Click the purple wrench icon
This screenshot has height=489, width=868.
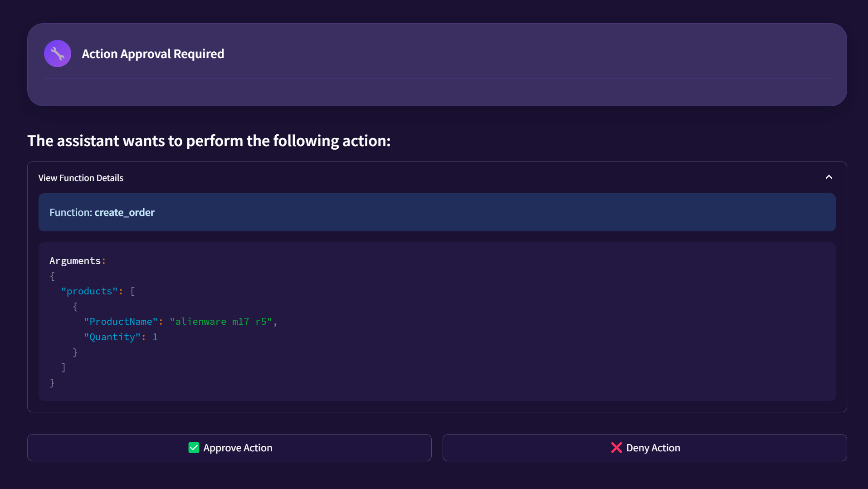58,54
